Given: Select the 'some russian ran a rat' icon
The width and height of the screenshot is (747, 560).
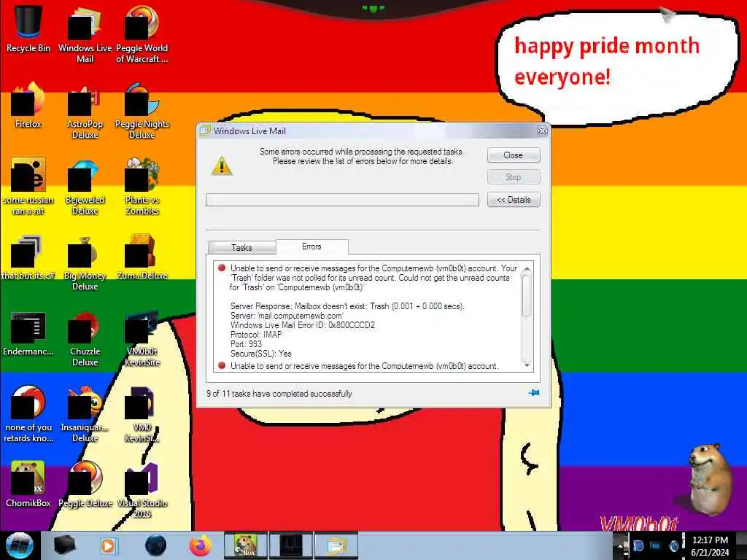Looking at the screenshot, I should click(x=28, y=186).
